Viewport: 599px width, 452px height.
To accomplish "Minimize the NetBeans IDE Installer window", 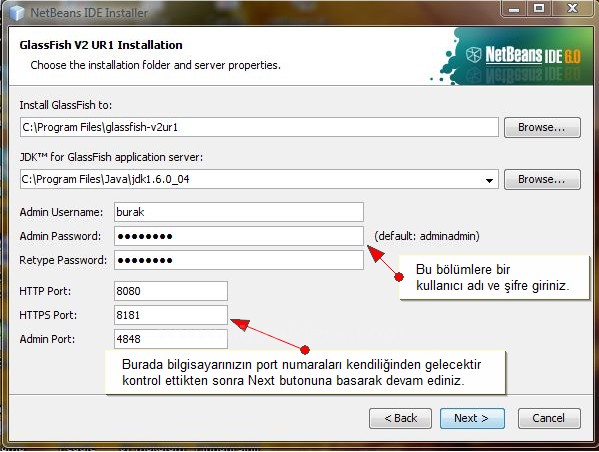I will point(514,8).
